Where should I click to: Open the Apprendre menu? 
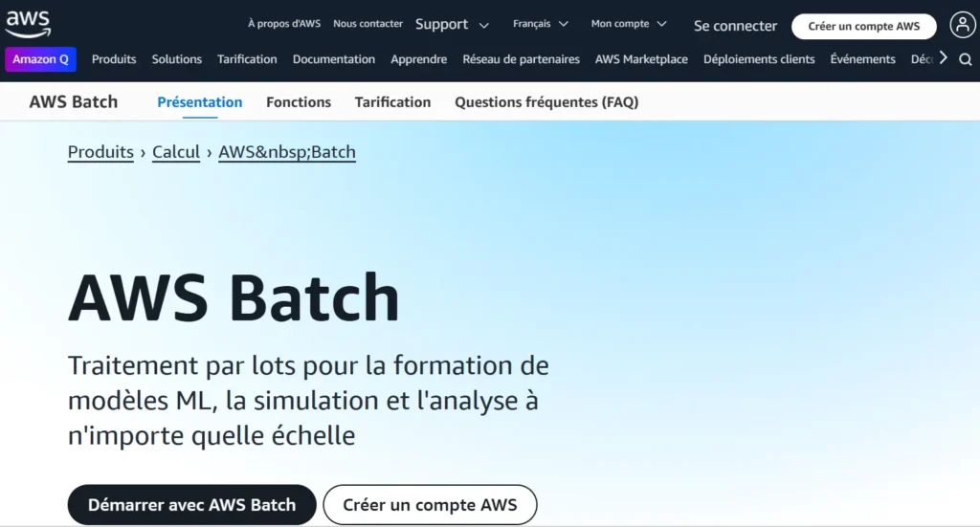419,59
